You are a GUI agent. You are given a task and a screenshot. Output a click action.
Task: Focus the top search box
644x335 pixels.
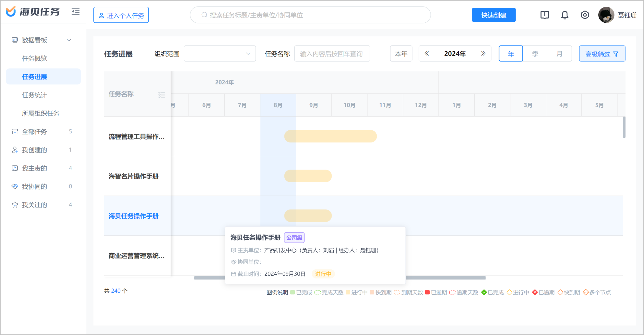[x=310, y=15]
